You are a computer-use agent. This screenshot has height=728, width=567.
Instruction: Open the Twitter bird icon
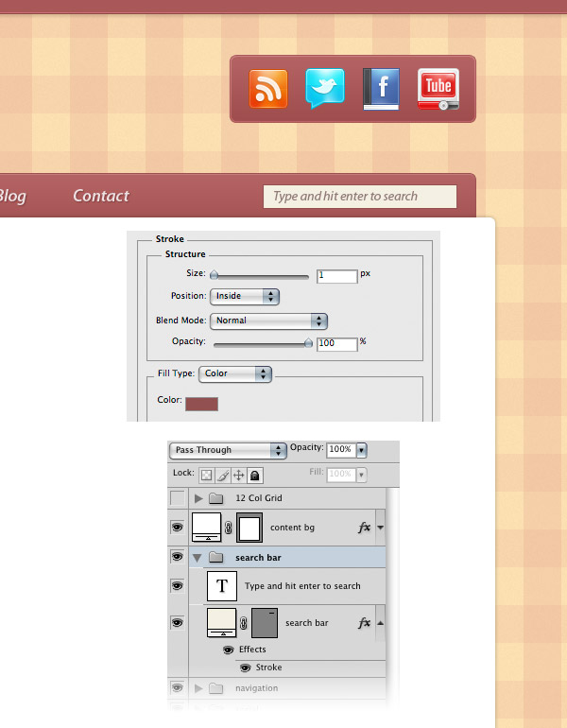[x=325, y=88]
